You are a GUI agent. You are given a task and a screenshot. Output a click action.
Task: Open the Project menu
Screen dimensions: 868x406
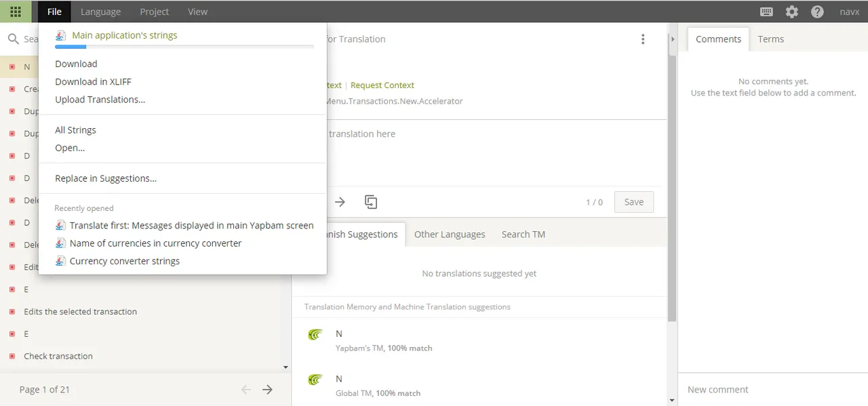click(155, 12)
